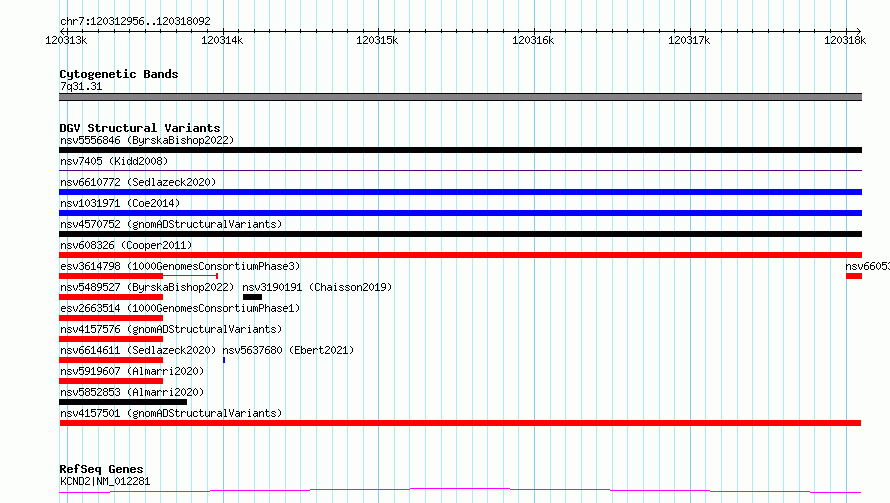This screenshot has width=890, height=503.
Task: Click the short red bar below nsv66053
Action: [x=854, y=276]
